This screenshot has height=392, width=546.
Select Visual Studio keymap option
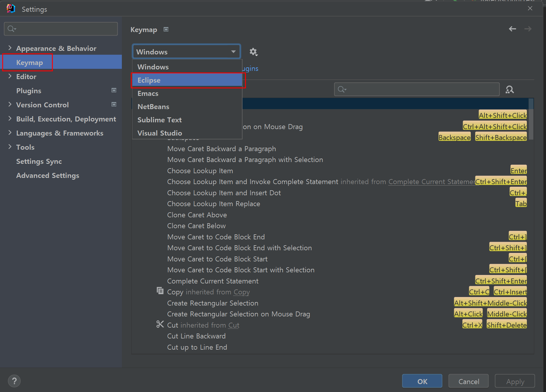pos(187,133)
